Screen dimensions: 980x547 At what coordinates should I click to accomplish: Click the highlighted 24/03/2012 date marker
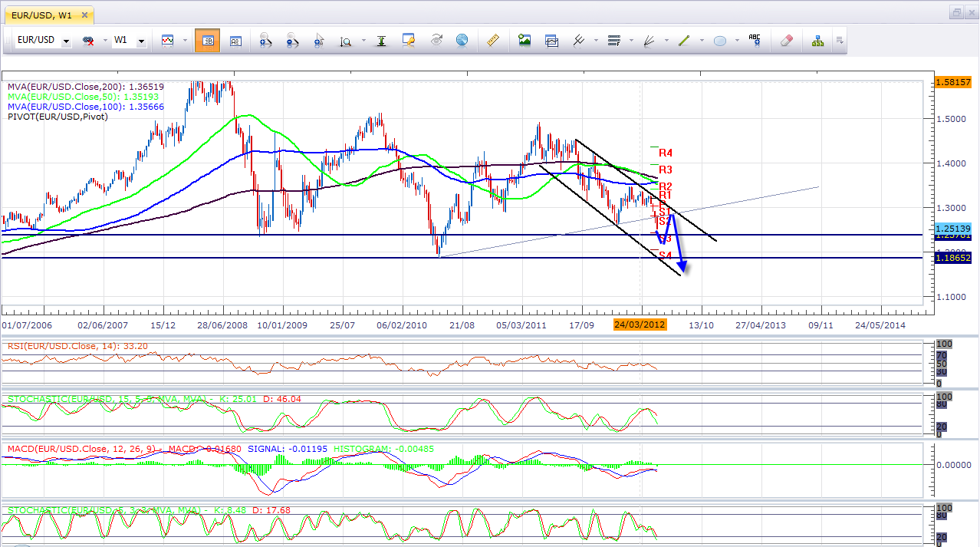[x=640, y=325]
